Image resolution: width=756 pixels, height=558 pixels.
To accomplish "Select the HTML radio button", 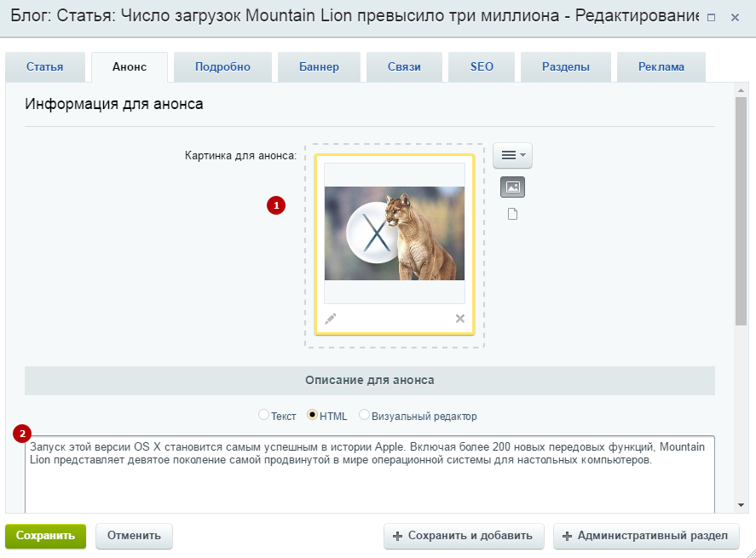I will 312,415.
